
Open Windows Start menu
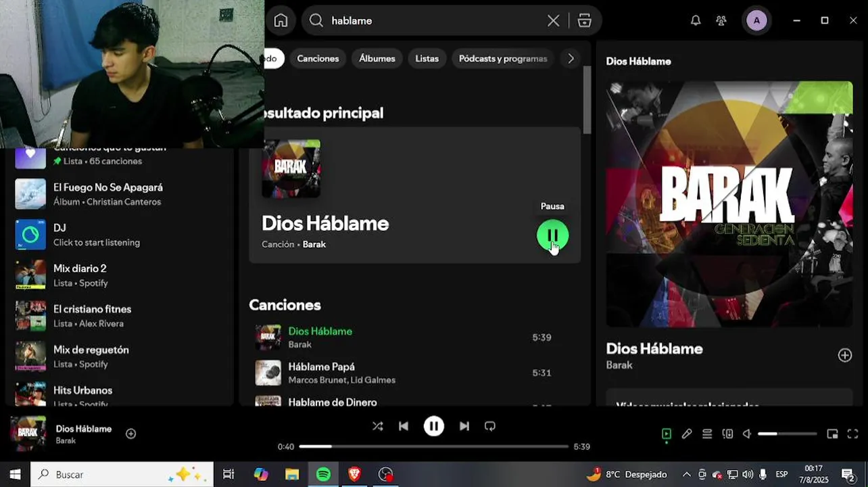[x=15, y=474]
